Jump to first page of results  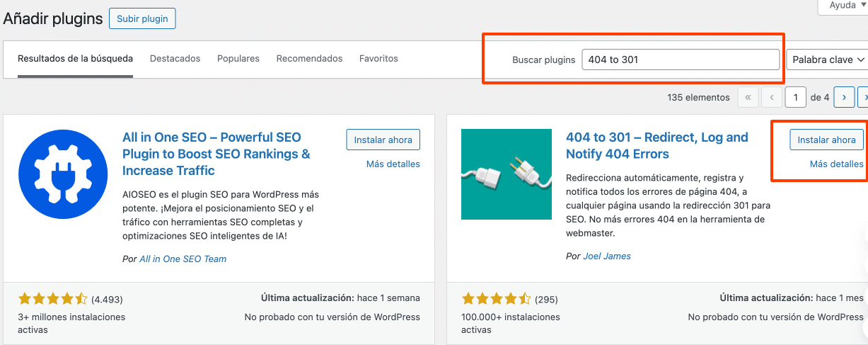coord(748,97)
